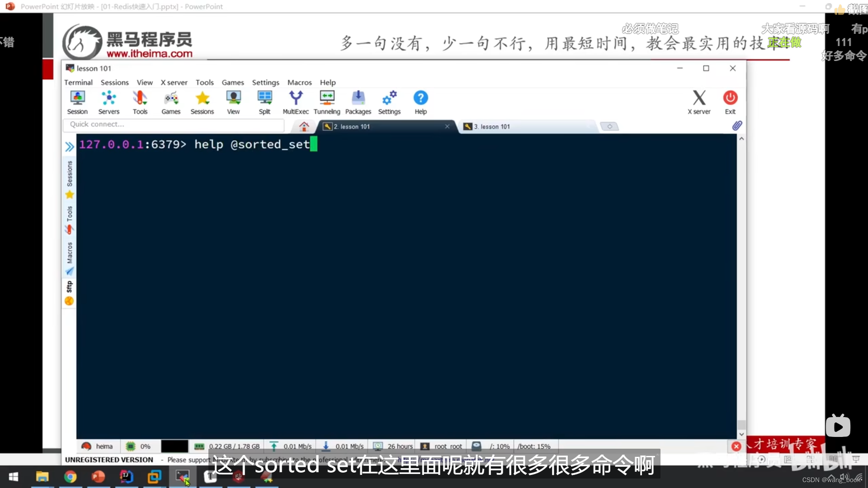Launch Google Chrome from the taskbar
Screen dimensions: 868x488
(71, 477)
